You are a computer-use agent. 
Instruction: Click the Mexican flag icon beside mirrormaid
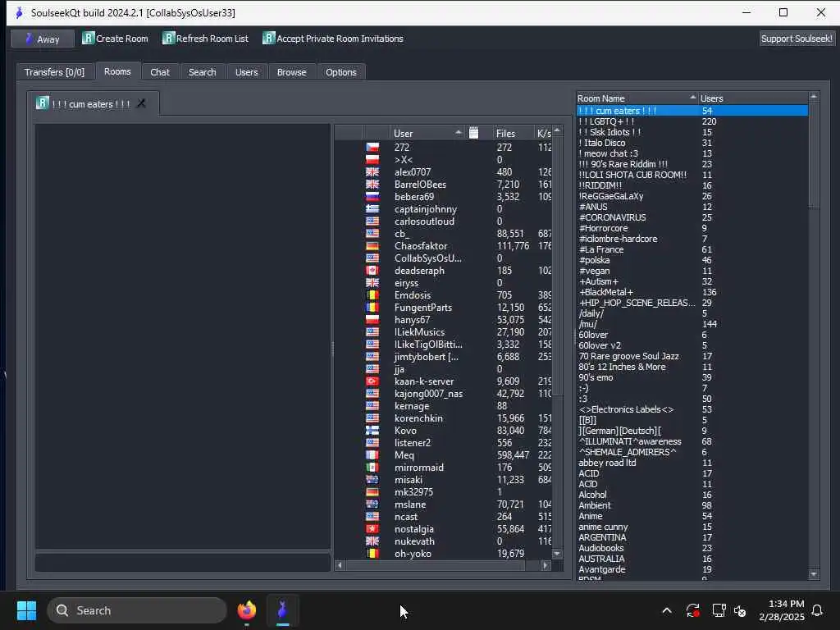372,468
